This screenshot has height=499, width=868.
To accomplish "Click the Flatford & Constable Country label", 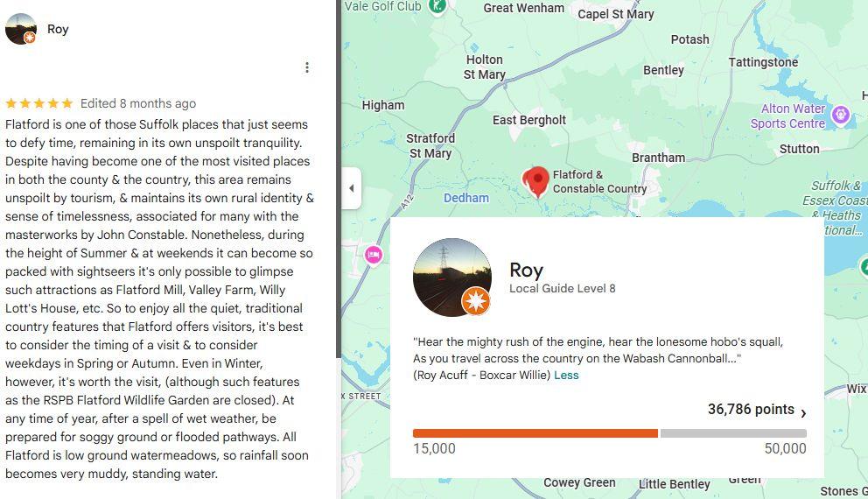I will click(x=599, y=182).
